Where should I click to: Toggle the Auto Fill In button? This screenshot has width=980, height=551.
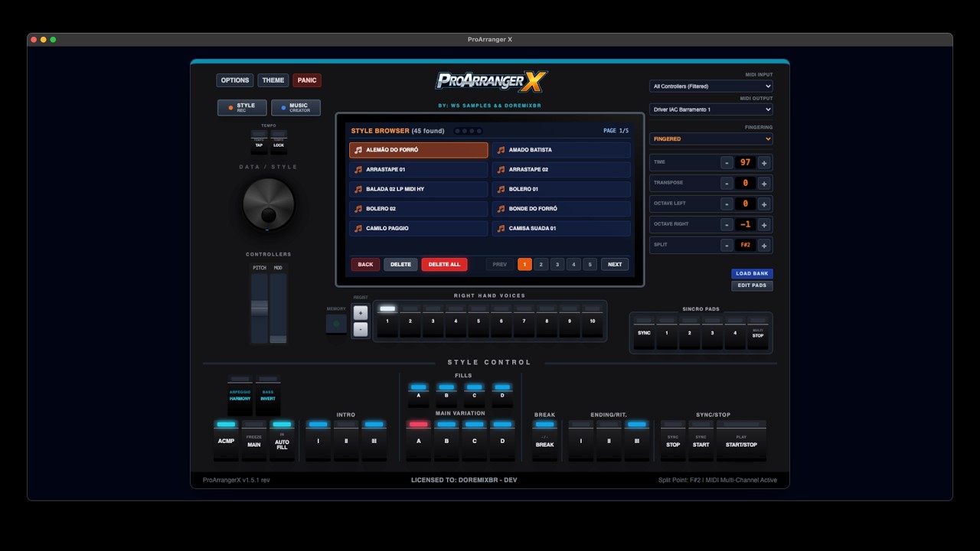point(282,440)
